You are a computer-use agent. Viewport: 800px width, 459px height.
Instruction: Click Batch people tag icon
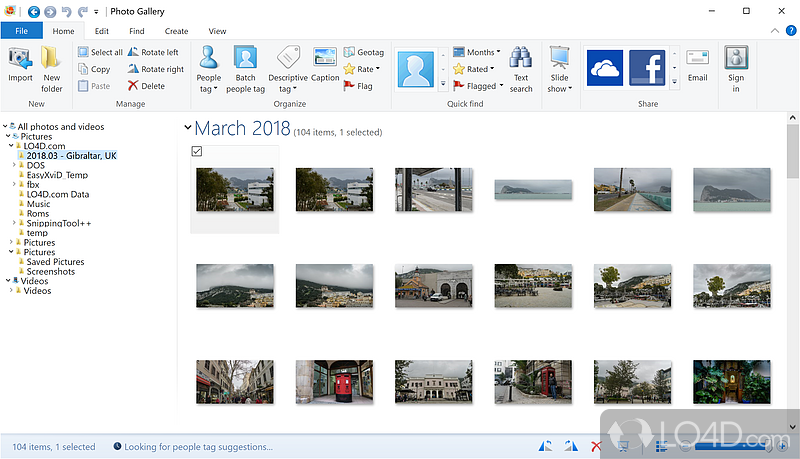[245, 69]
